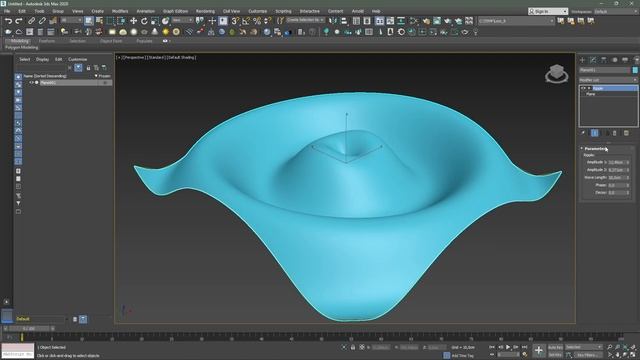Open the Create tab of command panel

click(x=582, y=60)
